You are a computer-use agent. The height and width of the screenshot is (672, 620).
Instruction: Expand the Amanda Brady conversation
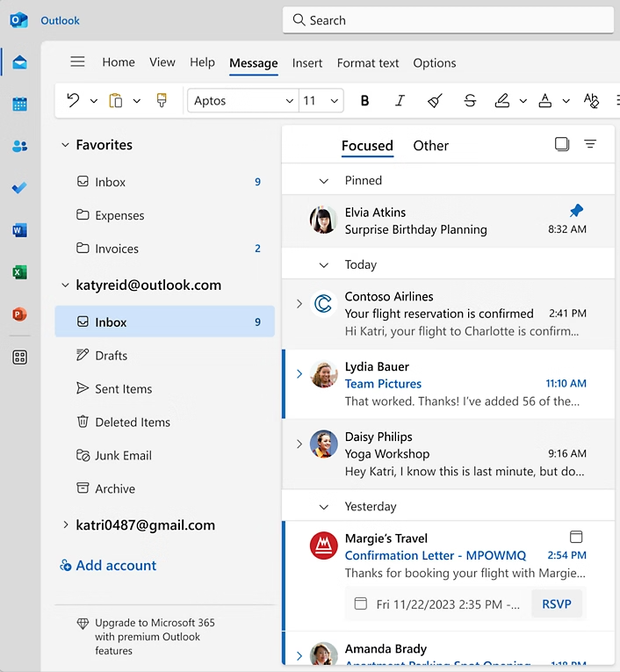point(299,655)
